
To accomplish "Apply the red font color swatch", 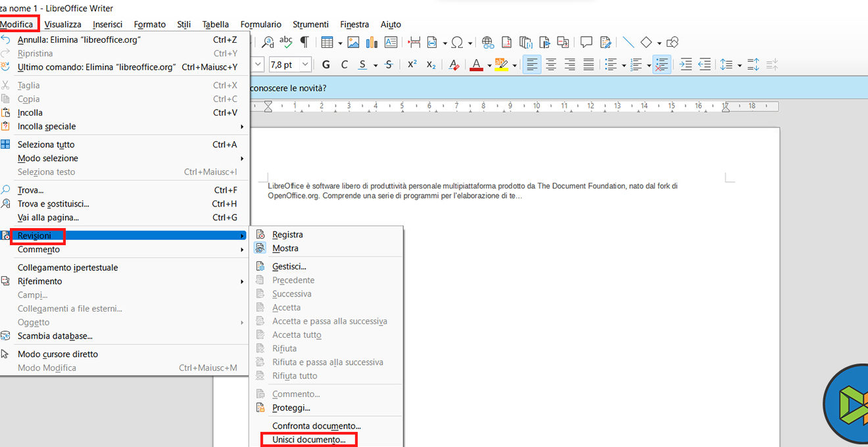I will coord(476,64).
